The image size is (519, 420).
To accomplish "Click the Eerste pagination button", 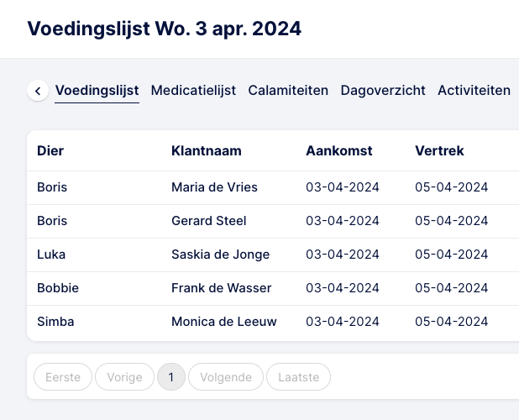I will pos(63,377).
